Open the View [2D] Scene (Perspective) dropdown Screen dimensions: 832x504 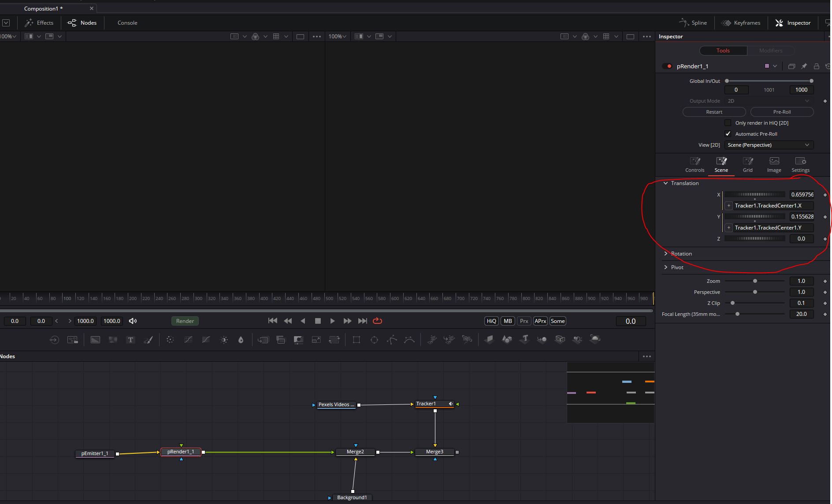pyautogui.click(x=769, y=145)
